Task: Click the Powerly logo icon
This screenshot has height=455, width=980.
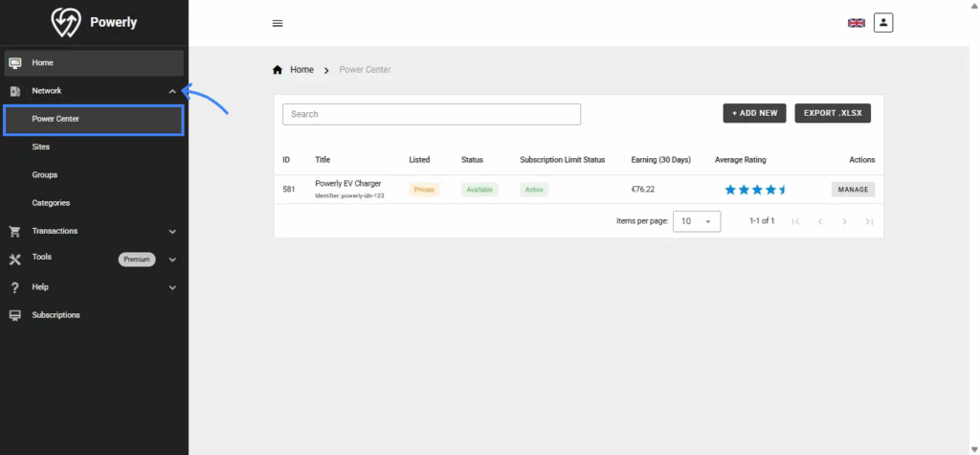Action: tap(65, 22)
